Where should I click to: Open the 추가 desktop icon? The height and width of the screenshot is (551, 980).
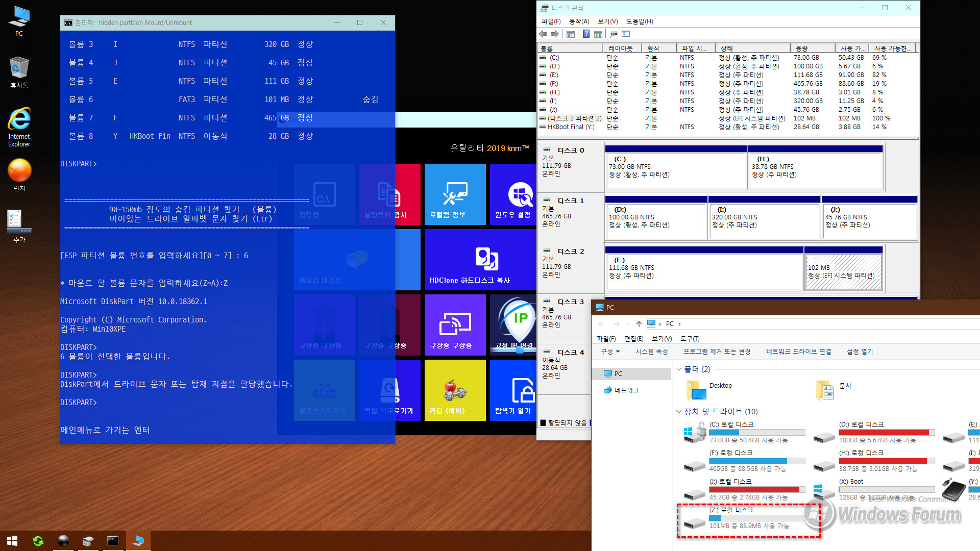tap(19, 227)
